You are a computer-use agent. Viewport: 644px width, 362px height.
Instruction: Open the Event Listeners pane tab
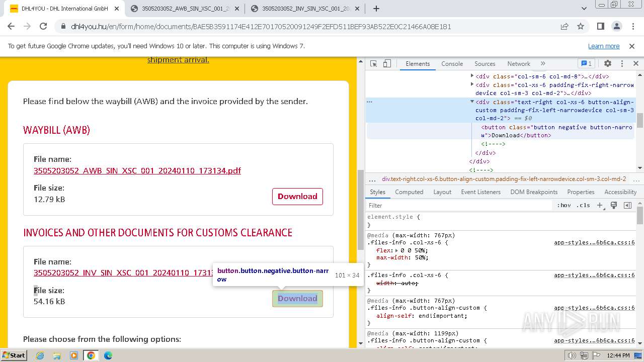pos(480,192)
